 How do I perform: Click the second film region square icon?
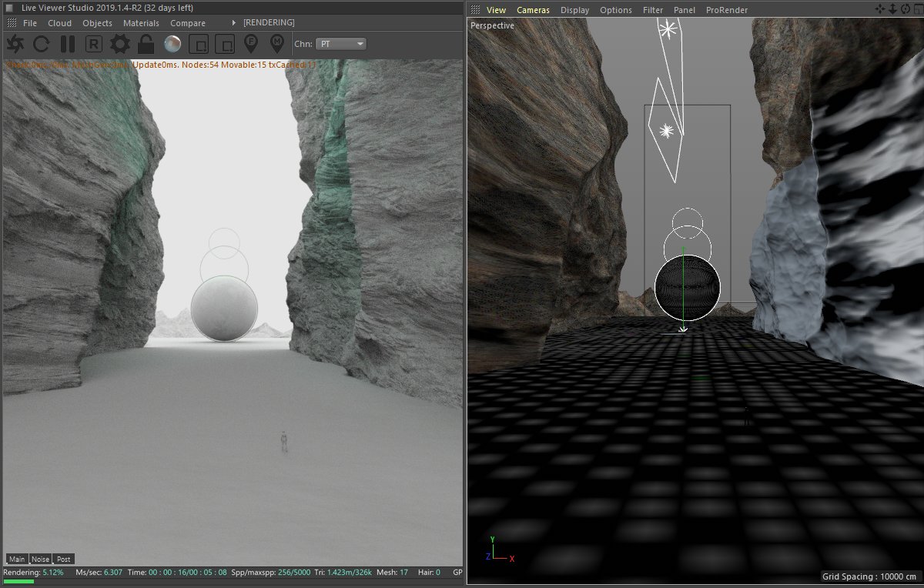225,44
